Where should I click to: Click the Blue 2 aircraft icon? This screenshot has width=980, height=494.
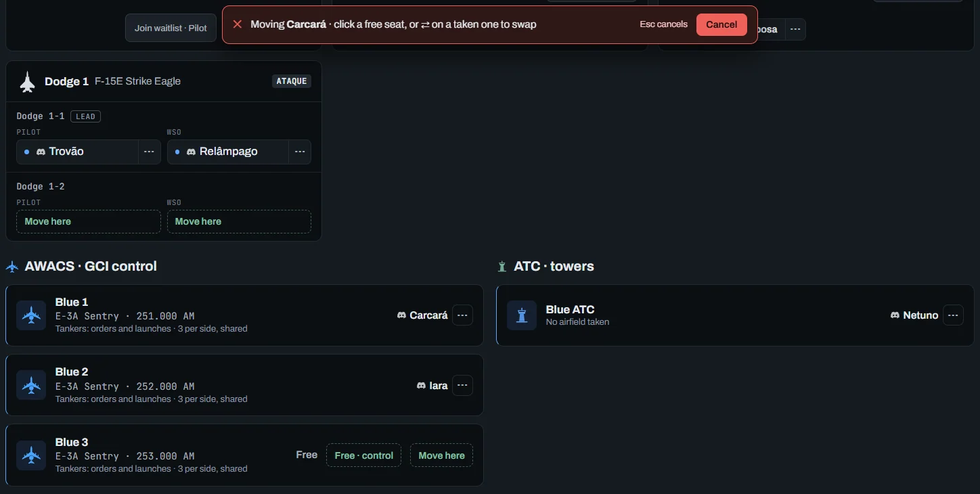(31, 385)
